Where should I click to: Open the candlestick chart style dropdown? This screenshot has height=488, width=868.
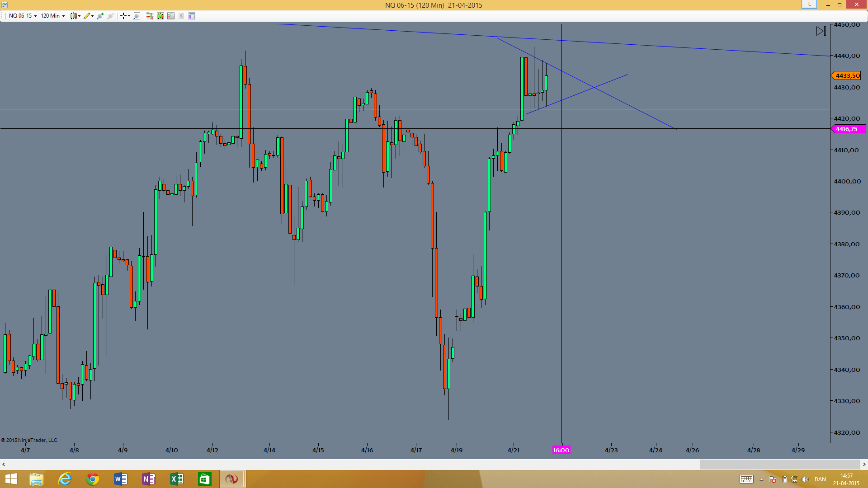click(x=75, y=16)
